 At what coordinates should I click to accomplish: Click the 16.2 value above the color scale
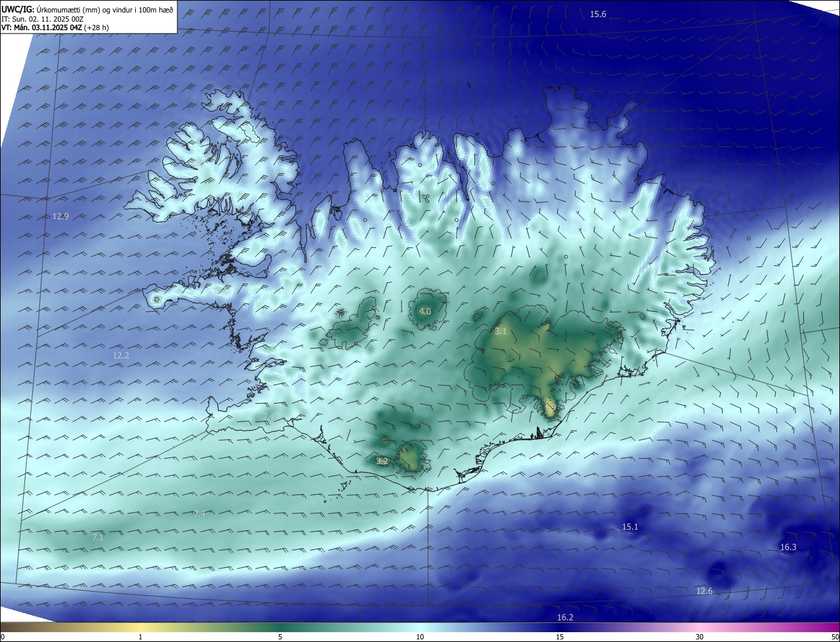(565, 617)
